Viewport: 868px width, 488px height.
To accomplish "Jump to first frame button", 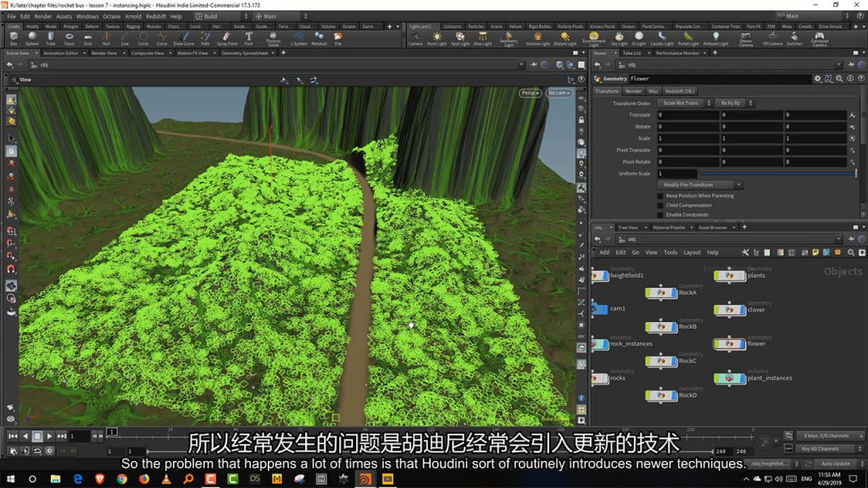I will click(x=13, y=436).
